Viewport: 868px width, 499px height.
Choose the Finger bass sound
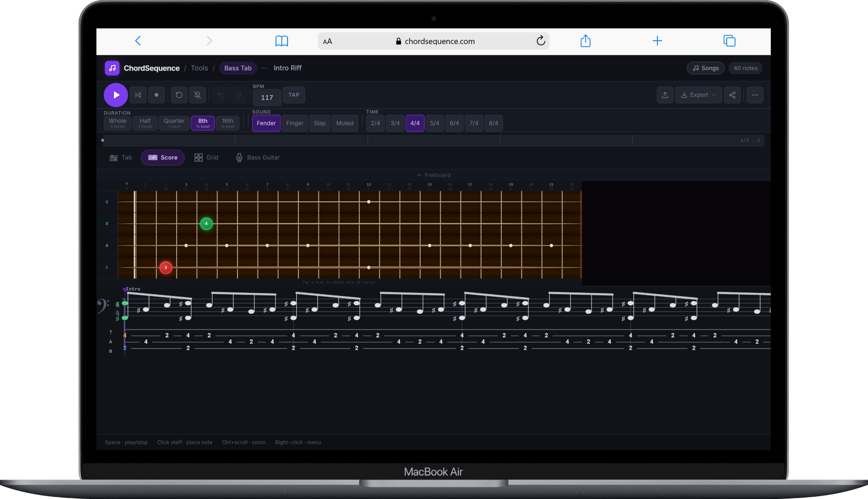click(295, 123)
